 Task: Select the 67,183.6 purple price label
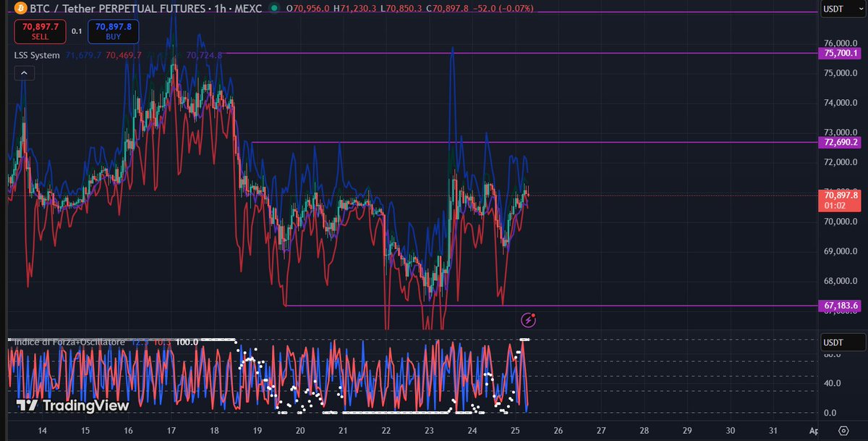point(839,306)
